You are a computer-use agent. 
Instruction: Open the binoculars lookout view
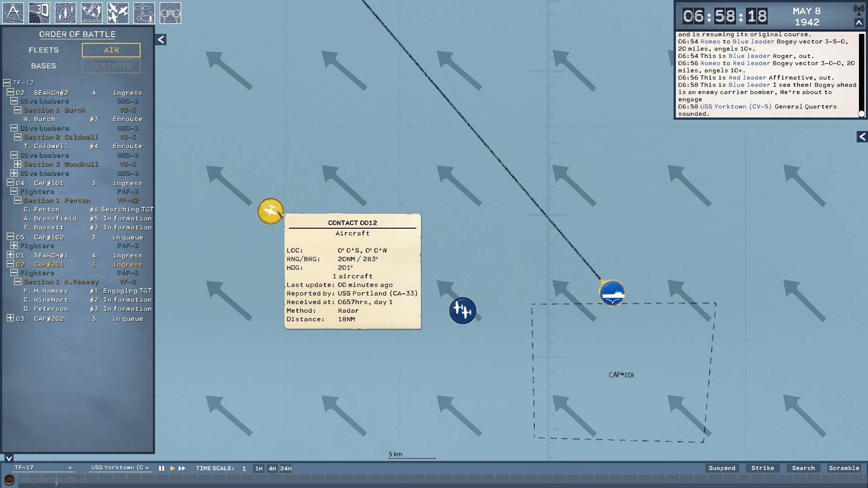[x=170, y=13]
